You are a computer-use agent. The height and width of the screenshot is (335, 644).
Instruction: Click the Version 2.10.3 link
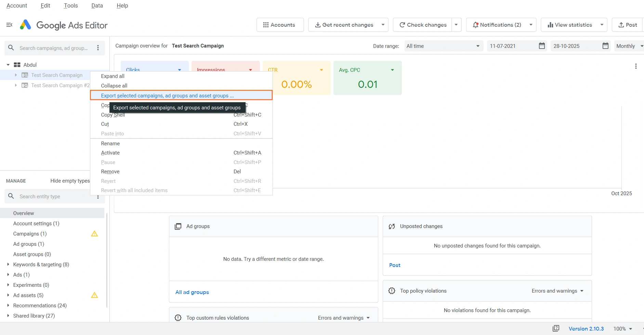point(586,329)
